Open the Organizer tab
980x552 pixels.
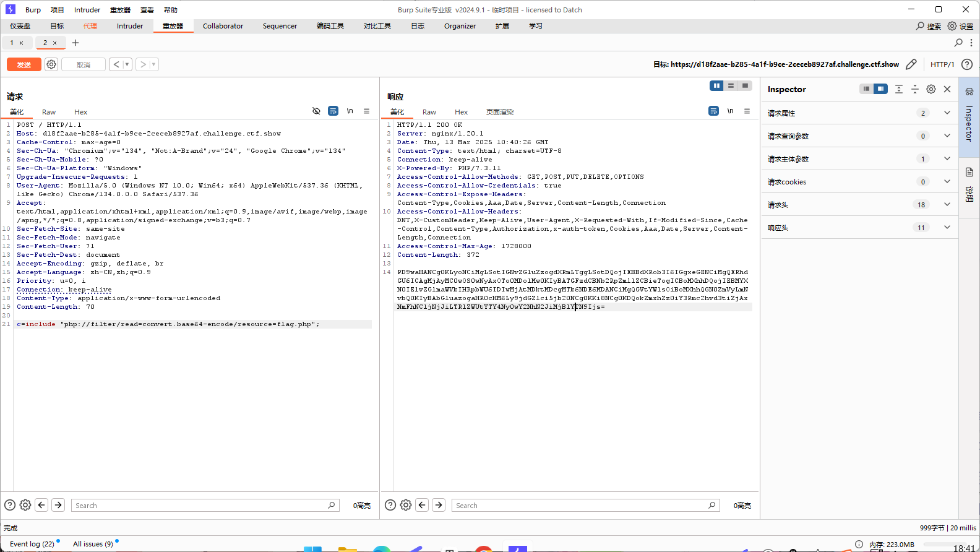460,26
